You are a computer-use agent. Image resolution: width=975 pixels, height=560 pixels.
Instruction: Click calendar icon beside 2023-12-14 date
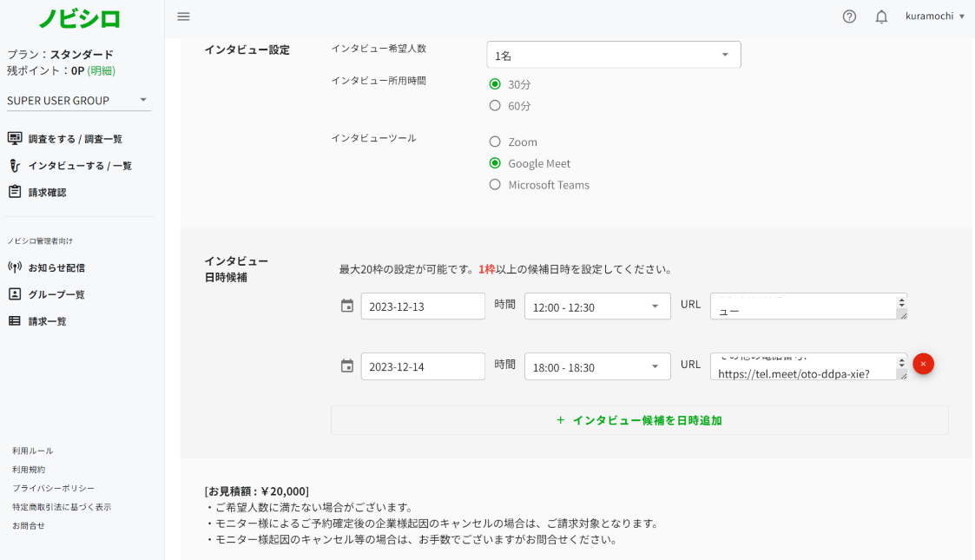[347, 366]
